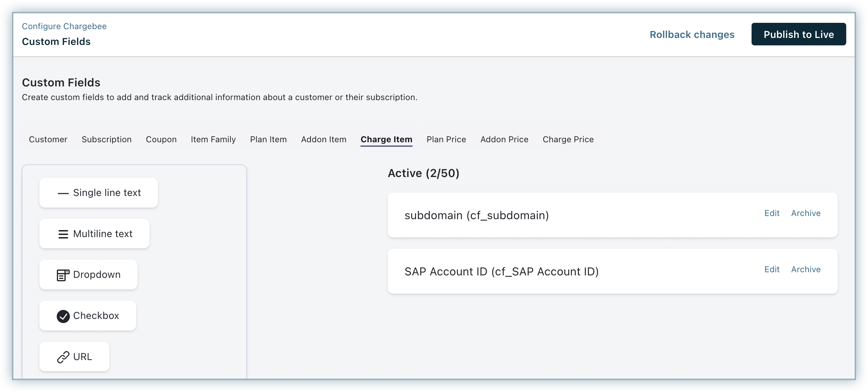Select the Coupon tab
The height and width of the screenshot is (392, 868).
[161, 139]
